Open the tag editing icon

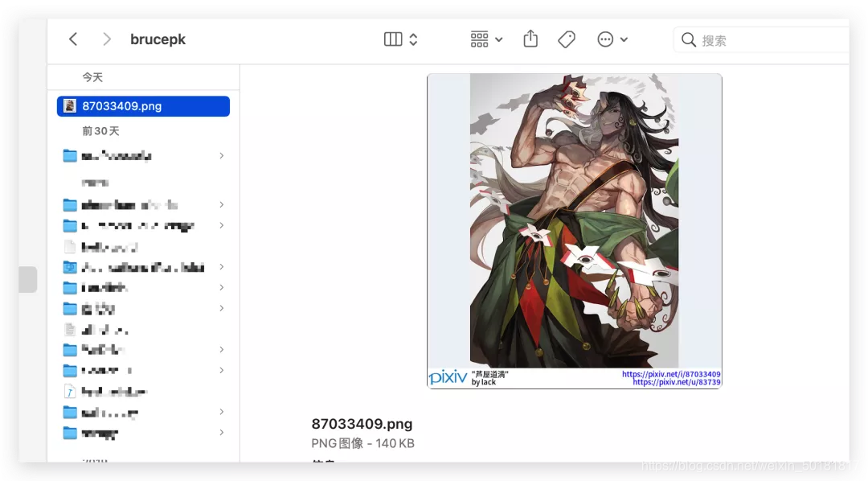567,39
